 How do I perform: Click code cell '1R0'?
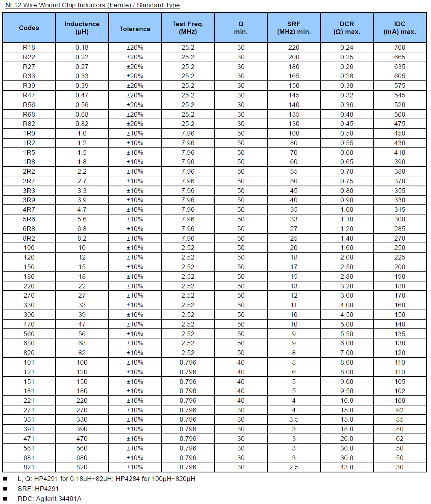coord(29,133)
